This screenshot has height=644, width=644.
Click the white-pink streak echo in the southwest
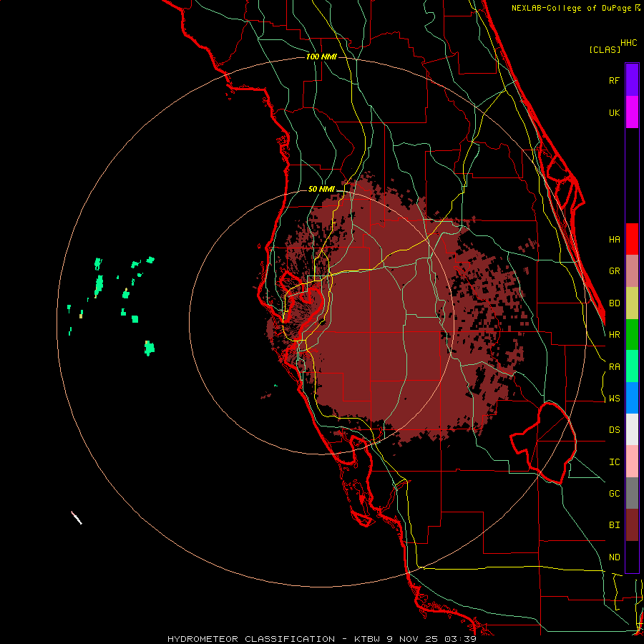[x=77, y=518]
